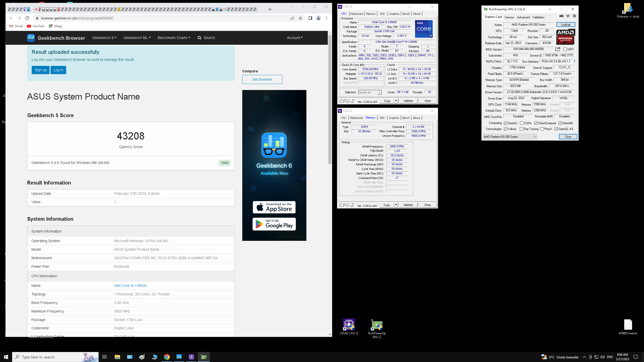The width and height of the screenshot is (644, 362).
Task: Open TechPowerUp GPU-Z desktop shortcut
Action: (377, 329)
